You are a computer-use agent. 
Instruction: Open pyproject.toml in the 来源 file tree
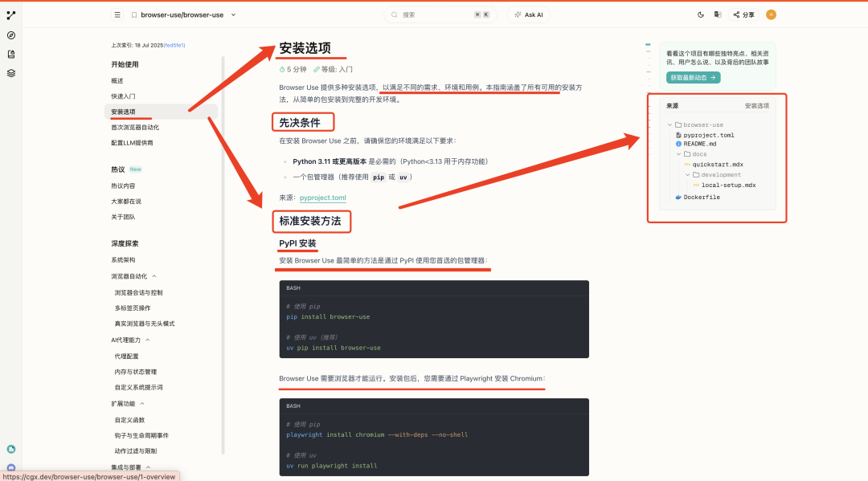(709, 135)
